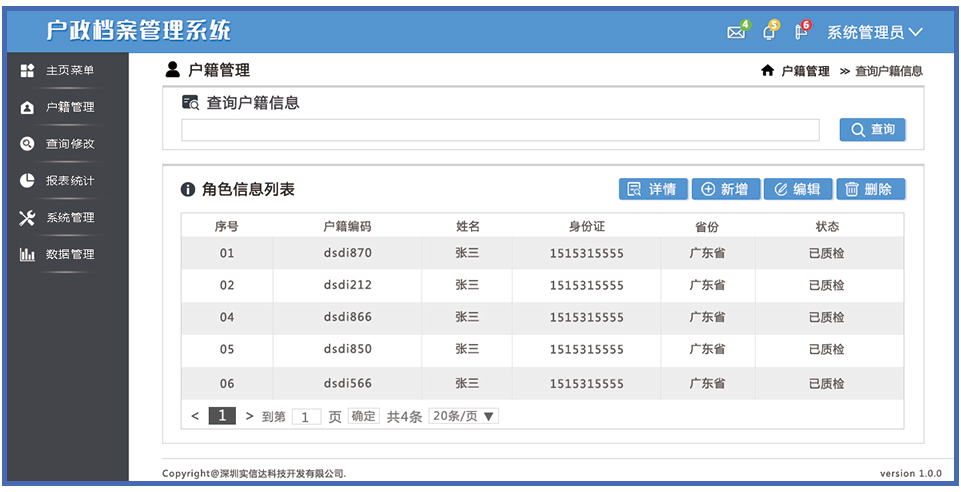The width and height of the screenshot is (961, 492).
Task: Click the person icon beside 户籍管理 heading
Action: 173,69
